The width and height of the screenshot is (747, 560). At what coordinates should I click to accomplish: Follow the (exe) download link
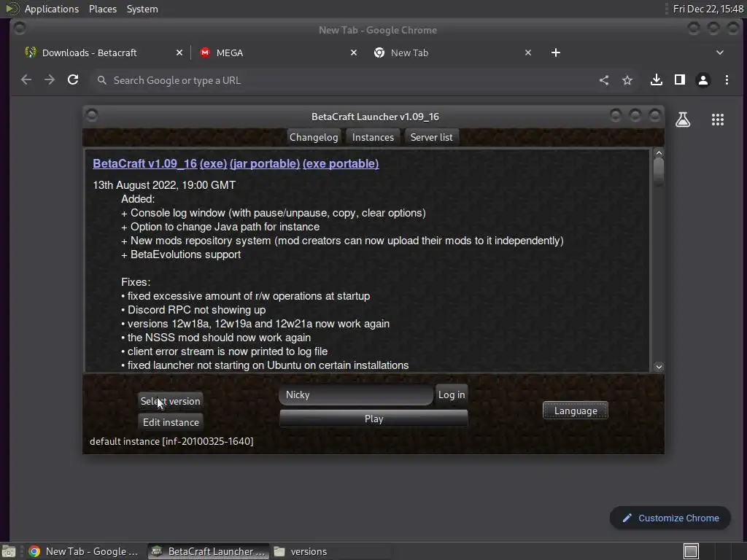pos(214,164)
